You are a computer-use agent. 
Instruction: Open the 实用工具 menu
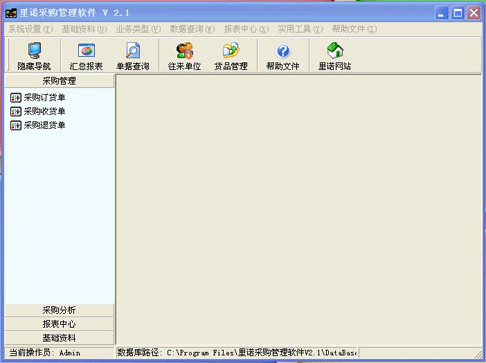pos(300,29)
